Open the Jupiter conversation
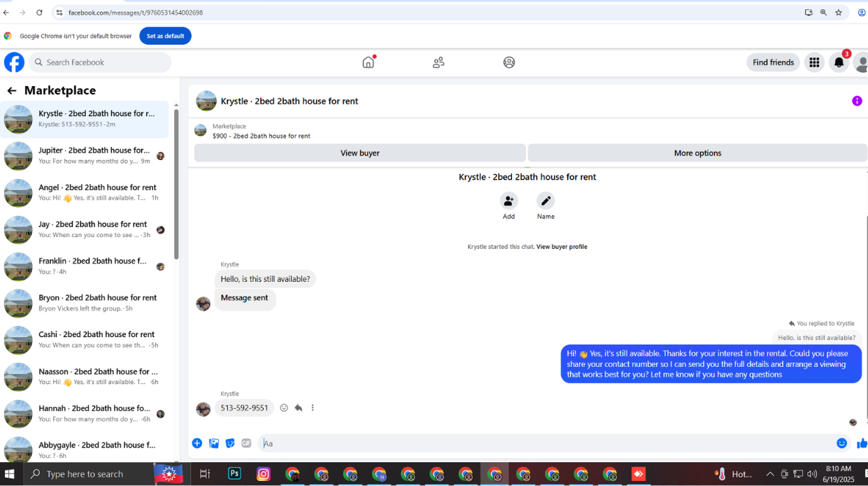 tap(85, 156)
